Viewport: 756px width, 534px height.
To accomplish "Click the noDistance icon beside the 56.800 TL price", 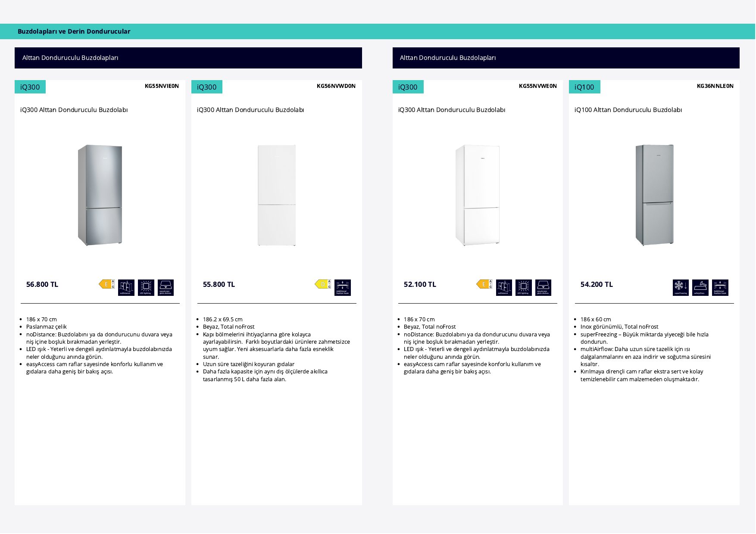I will point(126,288).
